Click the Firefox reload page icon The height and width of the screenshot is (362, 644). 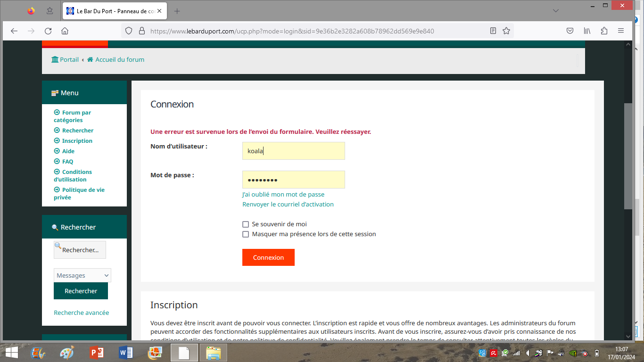[48, 31]
